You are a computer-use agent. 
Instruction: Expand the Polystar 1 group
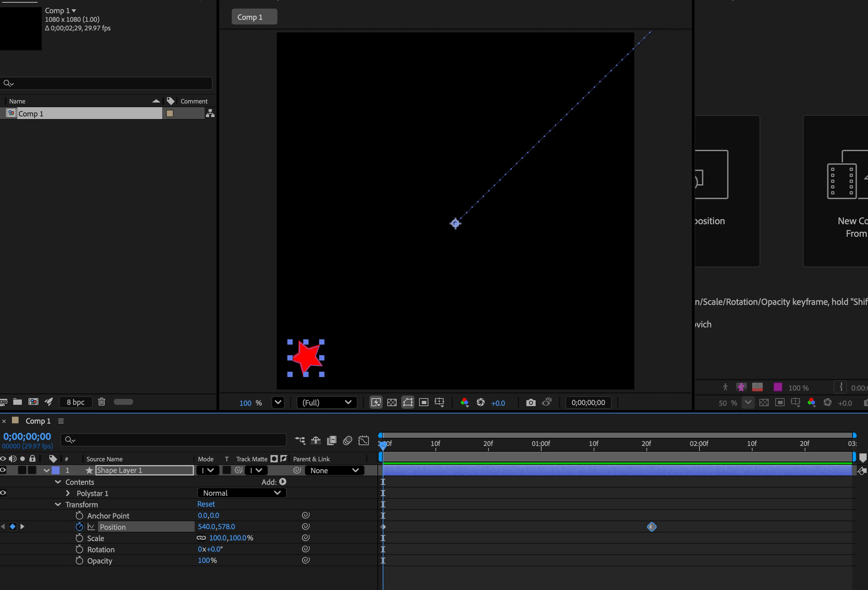(x=68, y=493)
